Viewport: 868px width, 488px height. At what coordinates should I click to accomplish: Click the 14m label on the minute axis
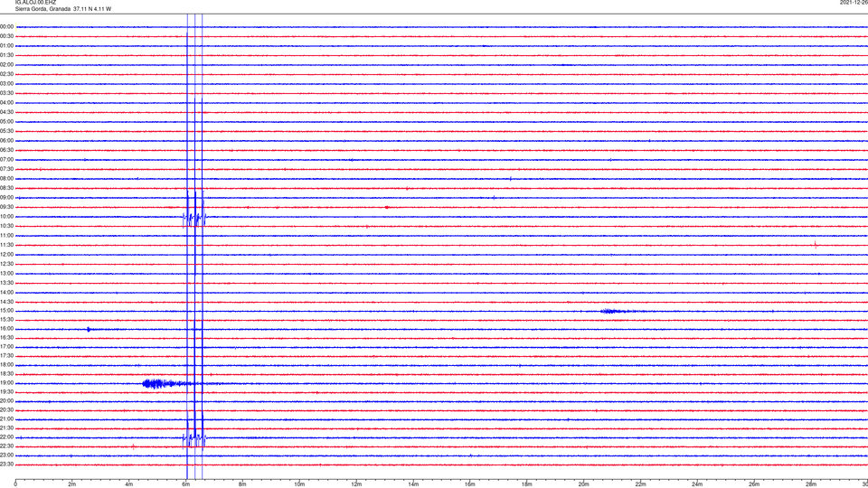tap(413, 484)
